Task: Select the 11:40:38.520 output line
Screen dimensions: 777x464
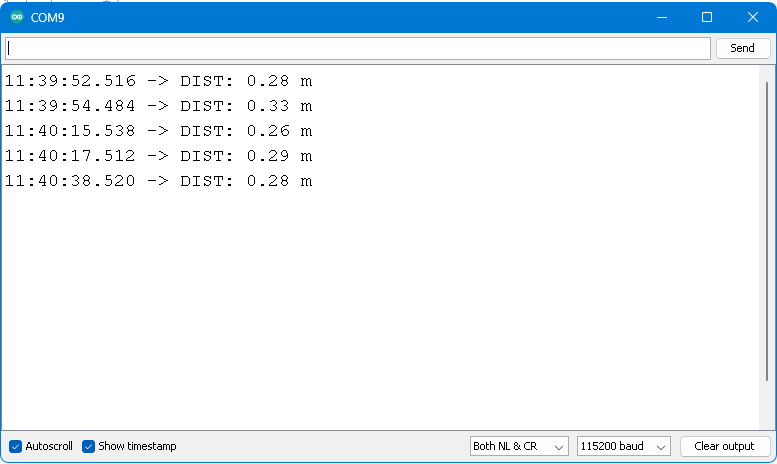Action: click(x=158, y=180)
